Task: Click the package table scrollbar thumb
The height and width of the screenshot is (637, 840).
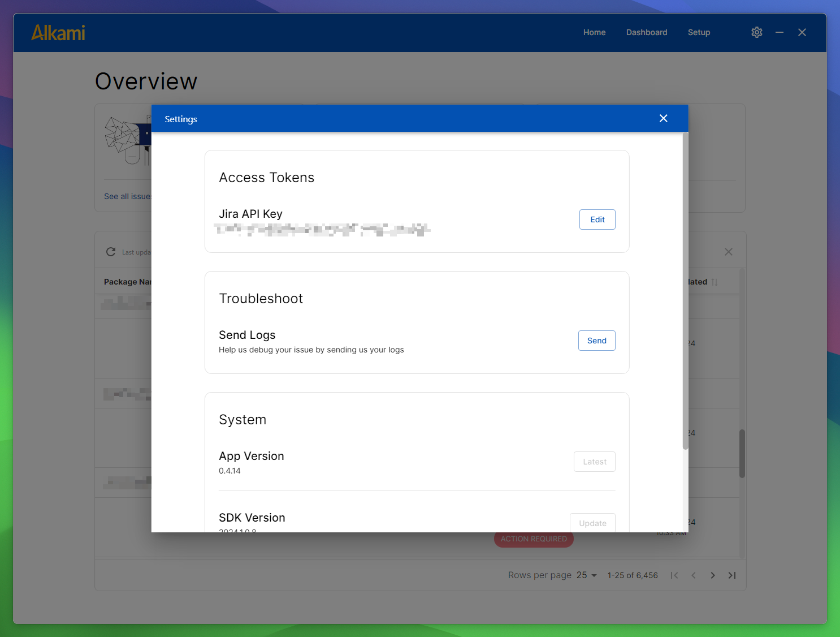Action: [742, 454]
